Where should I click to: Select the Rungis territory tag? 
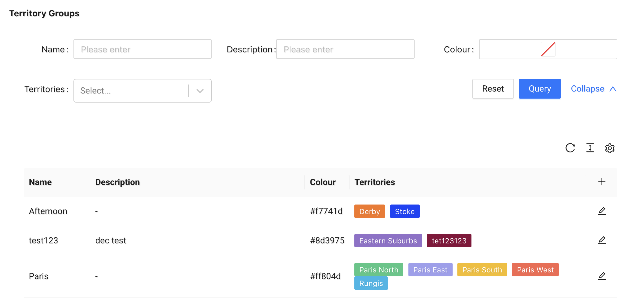(x=371, y=283)
